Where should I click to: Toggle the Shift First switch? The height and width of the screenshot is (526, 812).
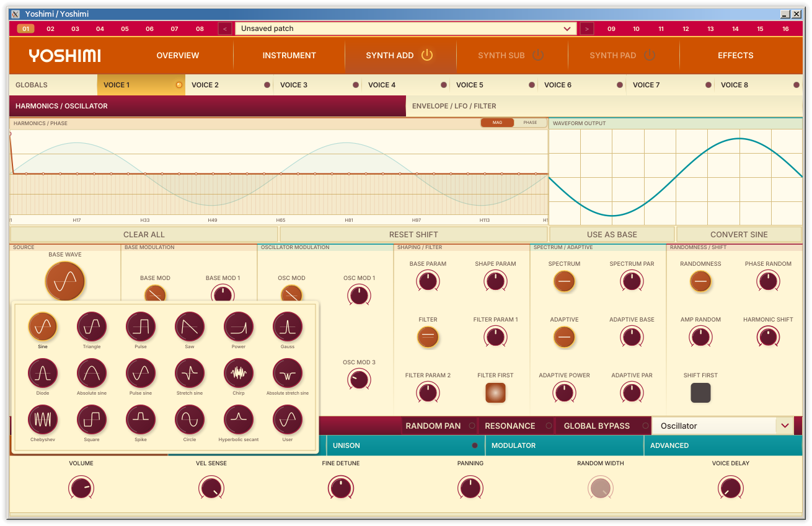(700, 393)
